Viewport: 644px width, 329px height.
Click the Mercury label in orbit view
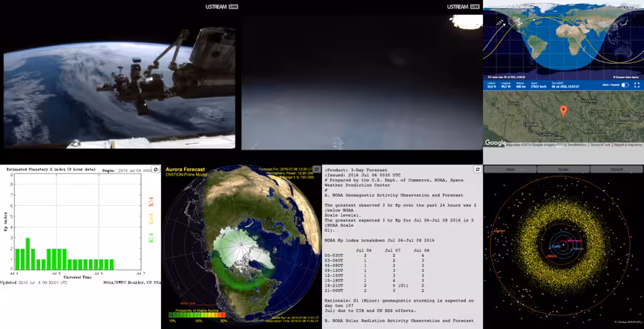[574, 240]
